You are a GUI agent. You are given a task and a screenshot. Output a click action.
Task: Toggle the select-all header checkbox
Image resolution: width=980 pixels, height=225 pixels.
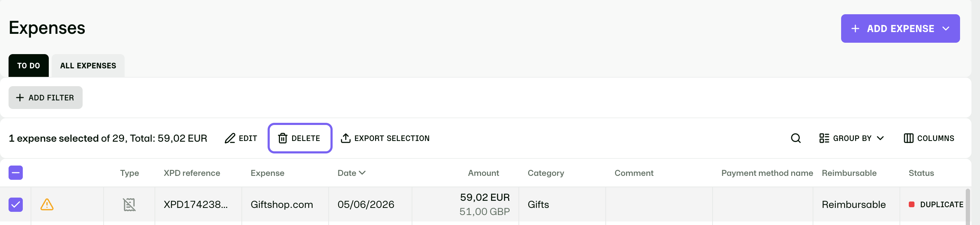(x=16, y=173)
